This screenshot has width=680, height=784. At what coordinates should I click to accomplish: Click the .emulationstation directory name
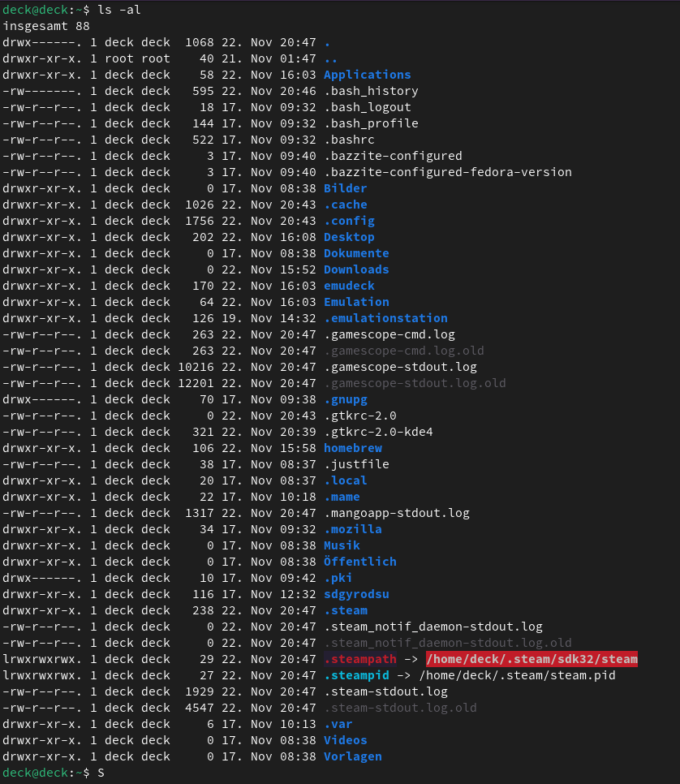385,318
